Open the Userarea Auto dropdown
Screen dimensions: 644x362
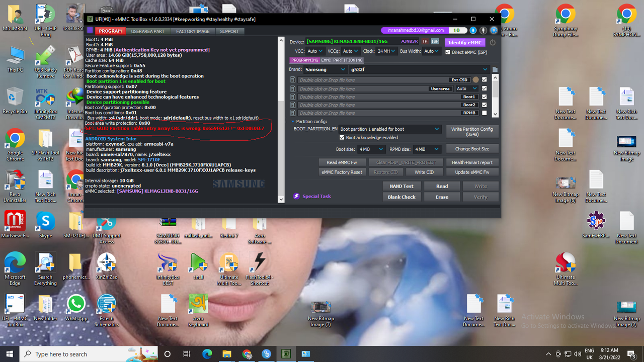[x=467, y=88]
